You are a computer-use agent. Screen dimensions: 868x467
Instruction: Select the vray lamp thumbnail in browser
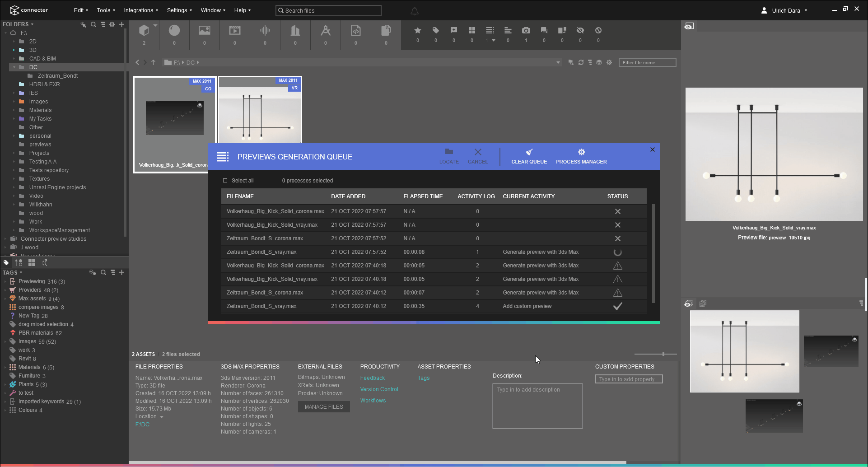coord(260,110)
